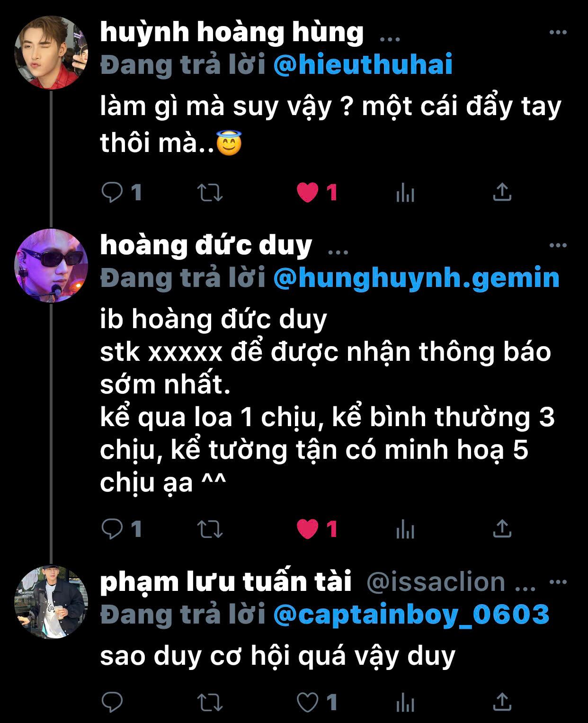This screenshot has height=723, width=588.
Task: Open more options for huỳnh hoàng hùng's tweet
Action: [558, 32]
